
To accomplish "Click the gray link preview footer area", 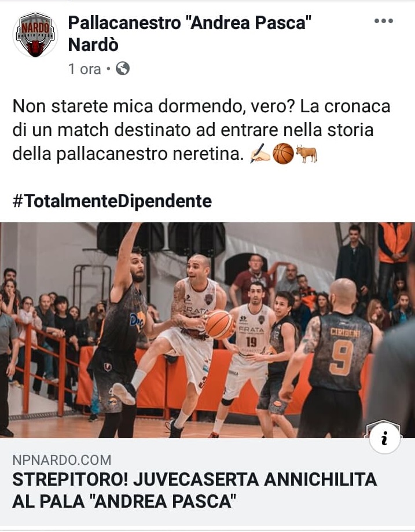I will point(207,483).
